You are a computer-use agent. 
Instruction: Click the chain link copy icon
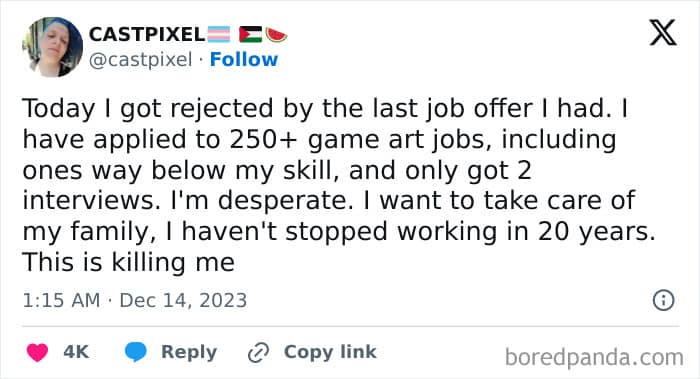258,352
